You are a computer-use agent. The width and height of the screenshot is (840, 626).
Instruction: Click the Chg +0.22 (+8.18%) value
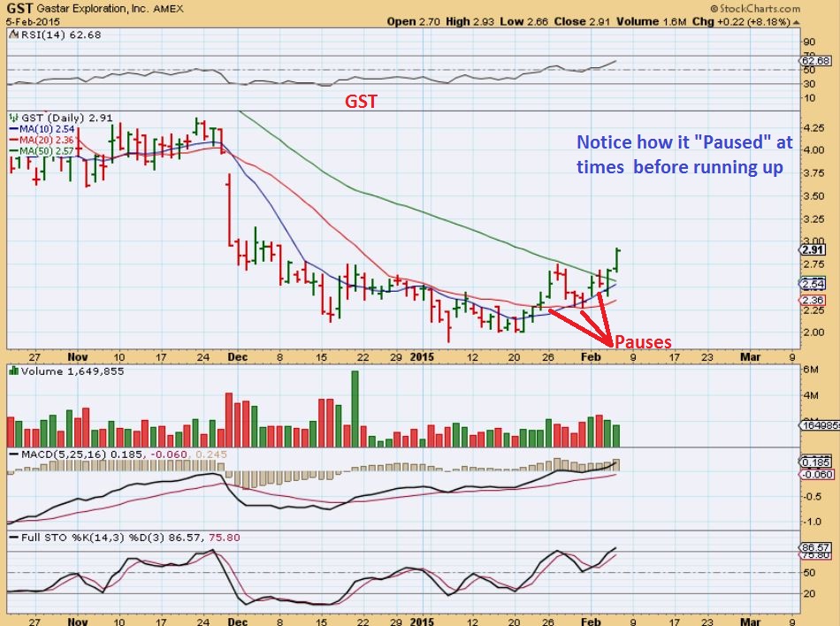(x=741, y=22)
